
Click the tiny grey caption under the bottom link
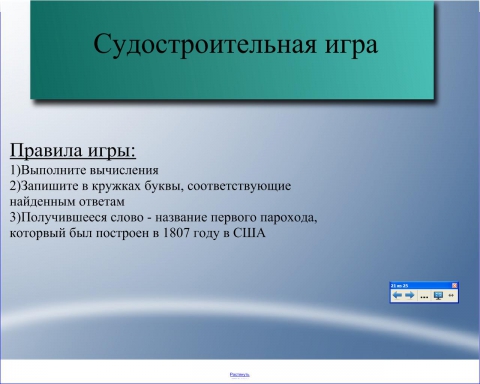[240, 378]
